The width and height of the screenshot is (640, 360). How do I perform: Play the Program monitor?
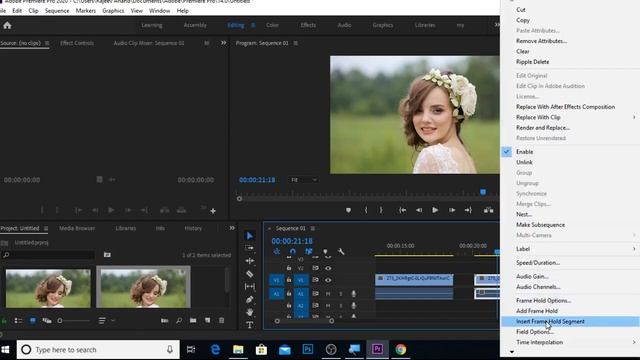tap(435, 210)
